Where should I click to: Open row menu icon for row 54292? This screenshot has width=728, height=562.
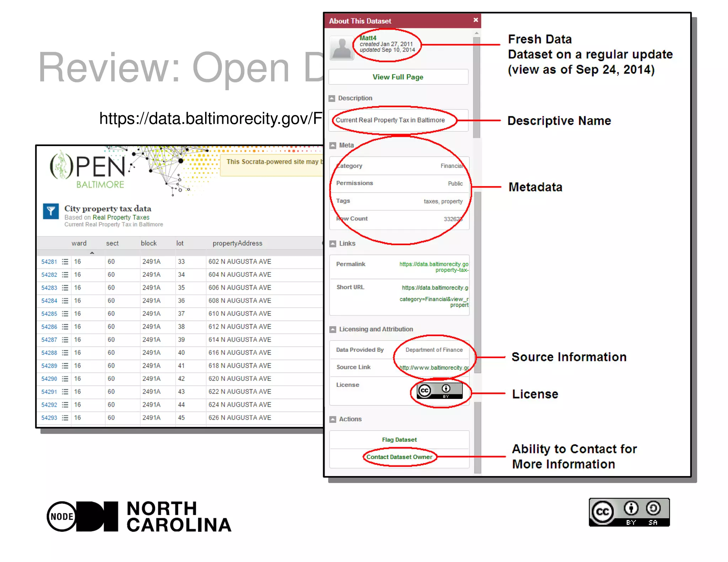65,405
